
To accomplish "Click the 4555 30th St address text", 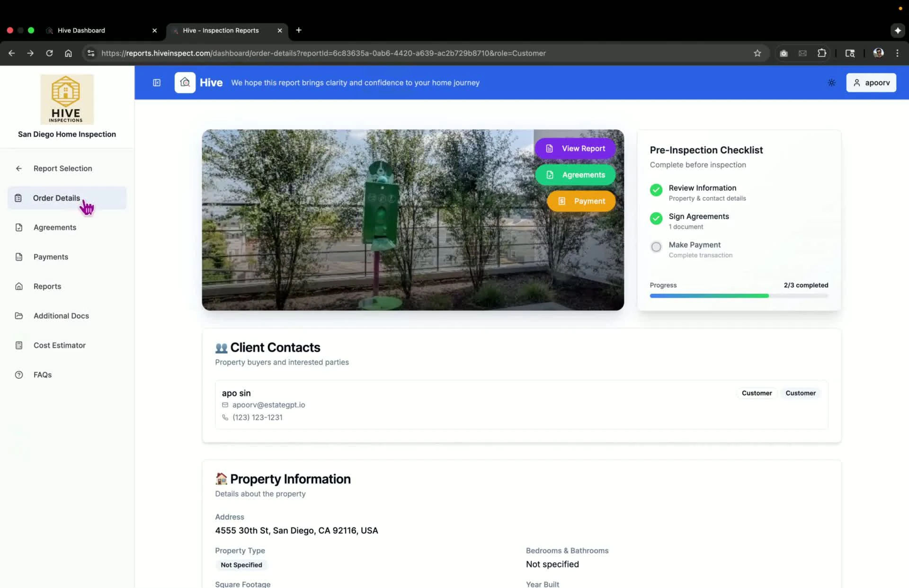I will [x=296, y=531].
